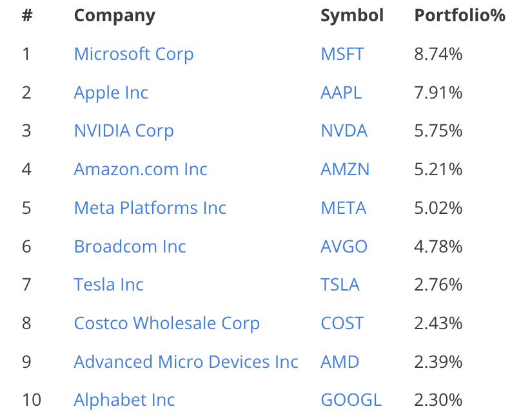Click the MSFT symbol link
The height and width of the screenshot is (420, 521).
(342, 54)
